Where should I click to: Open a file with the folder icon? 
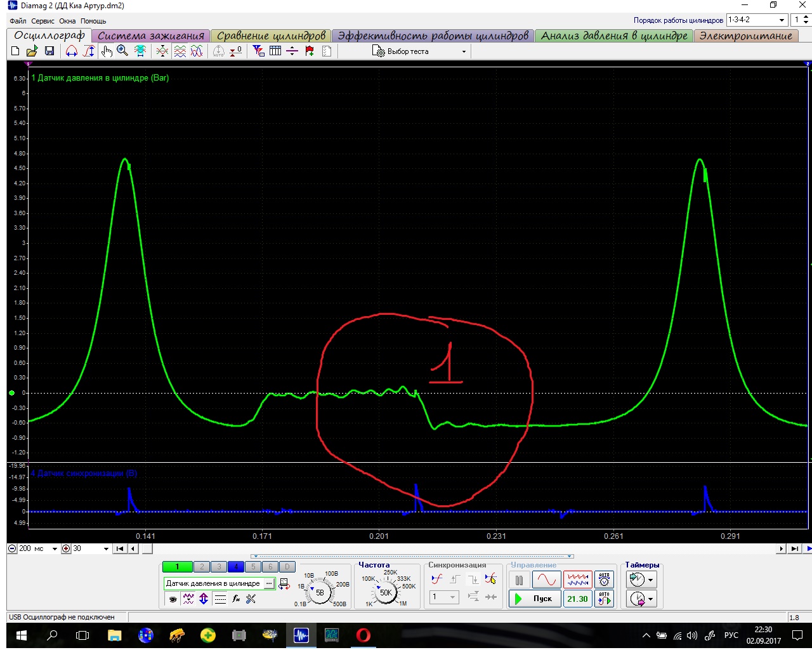(x=32, y=51)
